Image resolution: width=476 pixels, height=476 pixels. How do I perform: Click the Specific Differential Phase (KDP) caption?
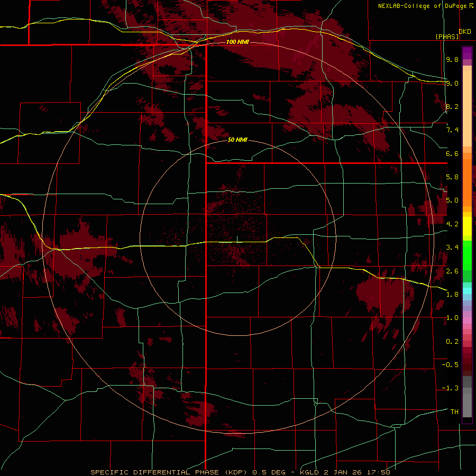tap(169, 472)
